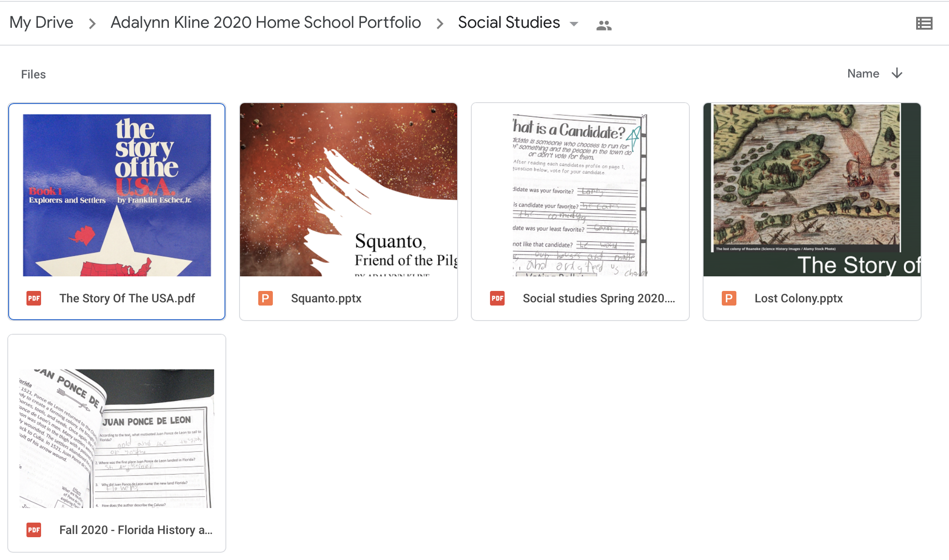The image size is (949, 560).
Task: Go to My Drive breadcrumb
Action: [x=42, y=22]
